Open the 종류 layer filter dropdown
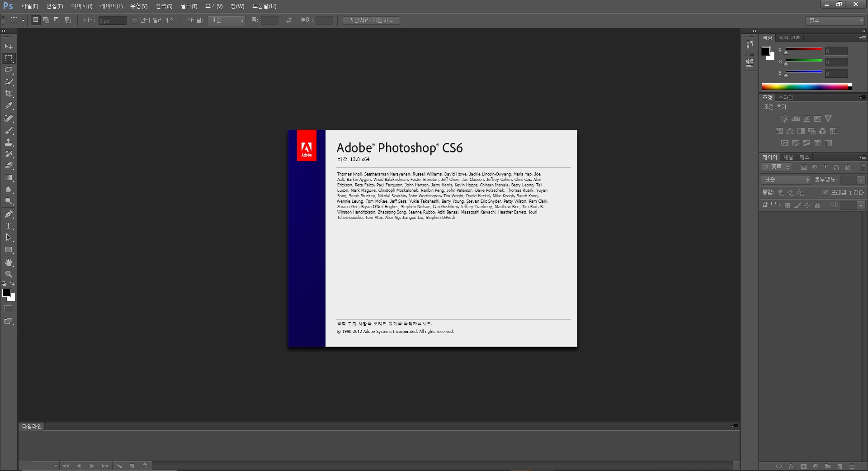This screenshot has height=471, width=868. (776, 167)
